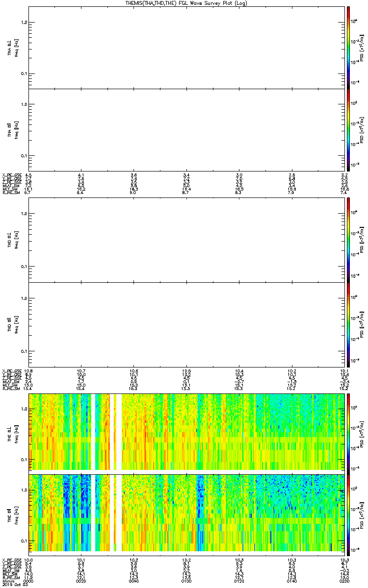The width and height of the screenshot is (368, 588).
Task: Click the PSD [nT²/Hz] label beside THD B⊥
Action: [363, 241]
